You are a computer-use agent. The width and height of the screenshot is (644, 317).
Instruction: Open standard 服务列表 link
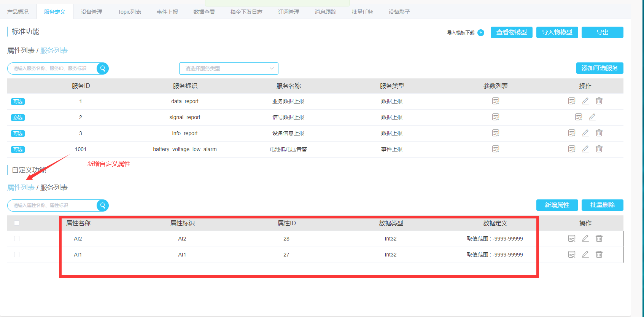54,51
